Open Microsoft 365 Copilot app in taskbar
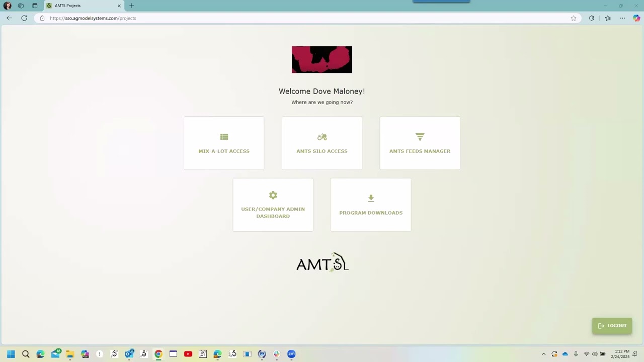Image resolution: width=644 pixels, height=362 pixels. coord(85,354)
